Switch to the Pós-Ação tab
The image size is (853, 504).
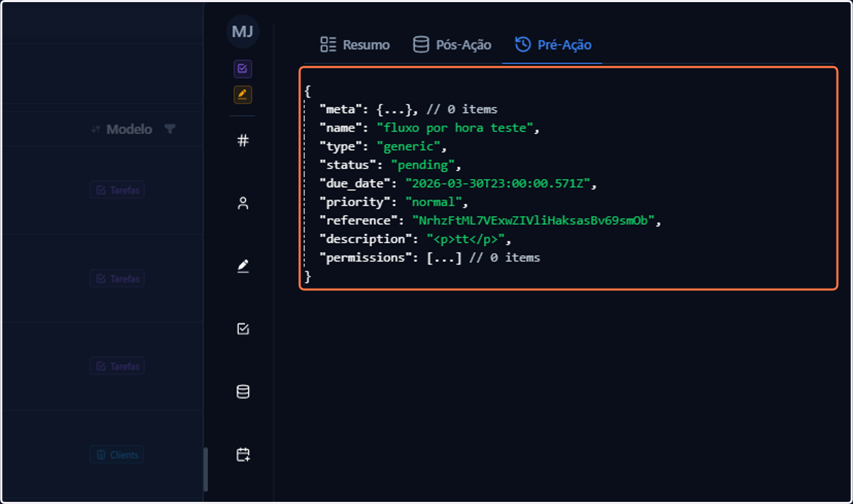click(452, 45)
